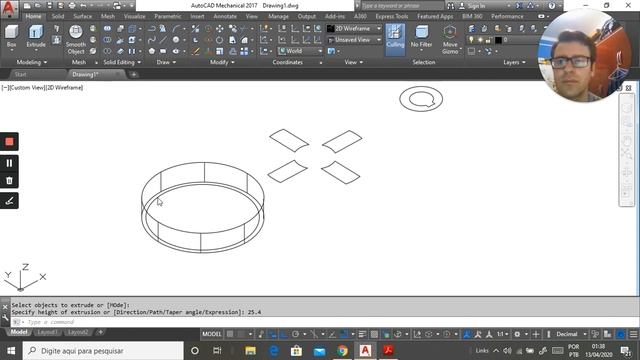The image size is (640, 360).
Task: Expand the Modeling panel
Action: coord(31,62)
